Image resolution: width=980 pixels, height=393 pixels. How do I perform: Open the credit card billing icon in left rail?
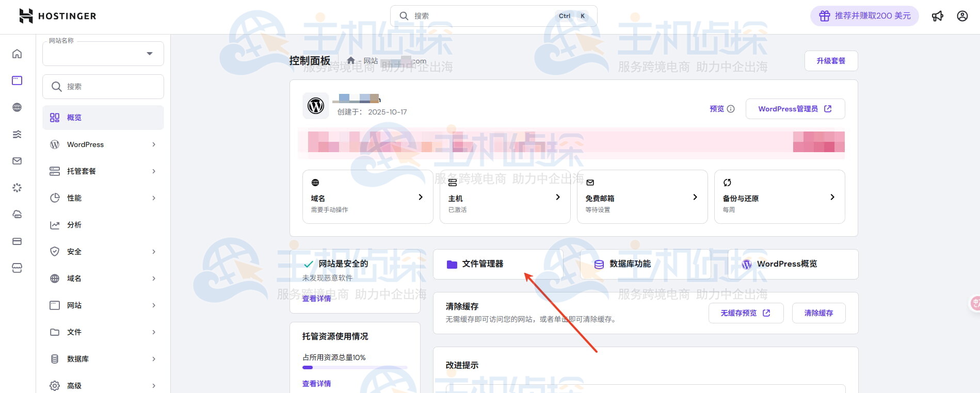click(17, 241)
